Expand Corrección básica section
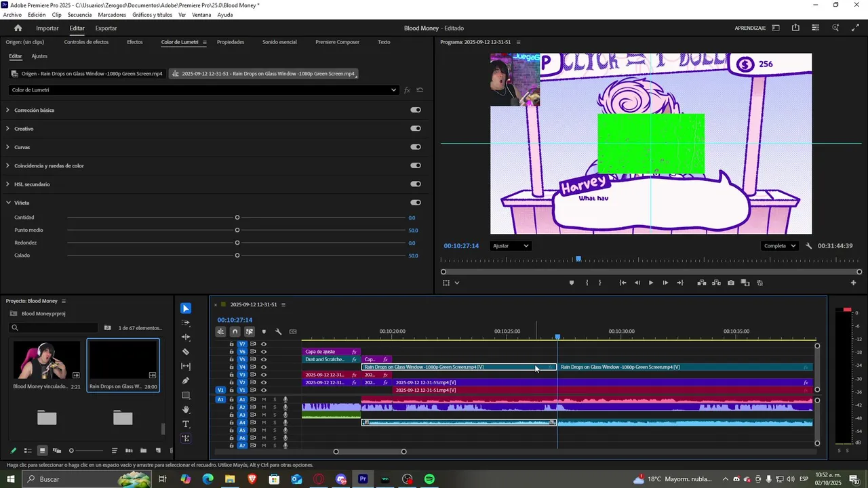 [x=7, y=110]
